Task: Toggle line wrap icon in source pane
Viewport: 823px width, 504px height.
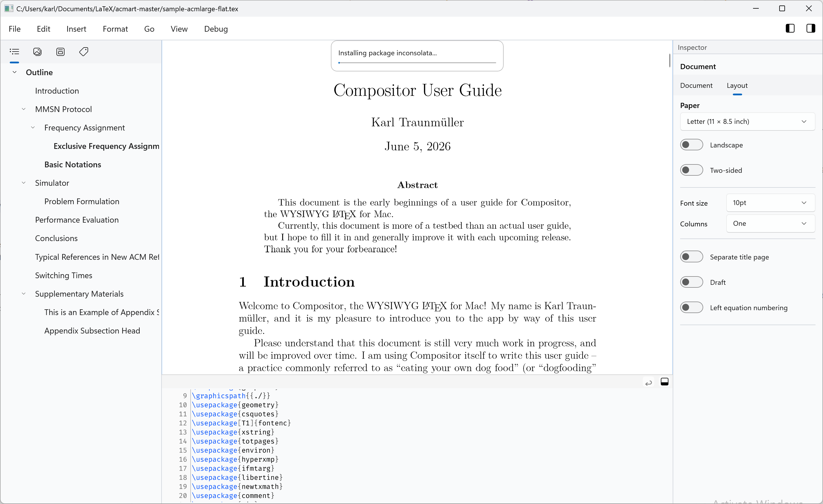Action: coord(648,382)
